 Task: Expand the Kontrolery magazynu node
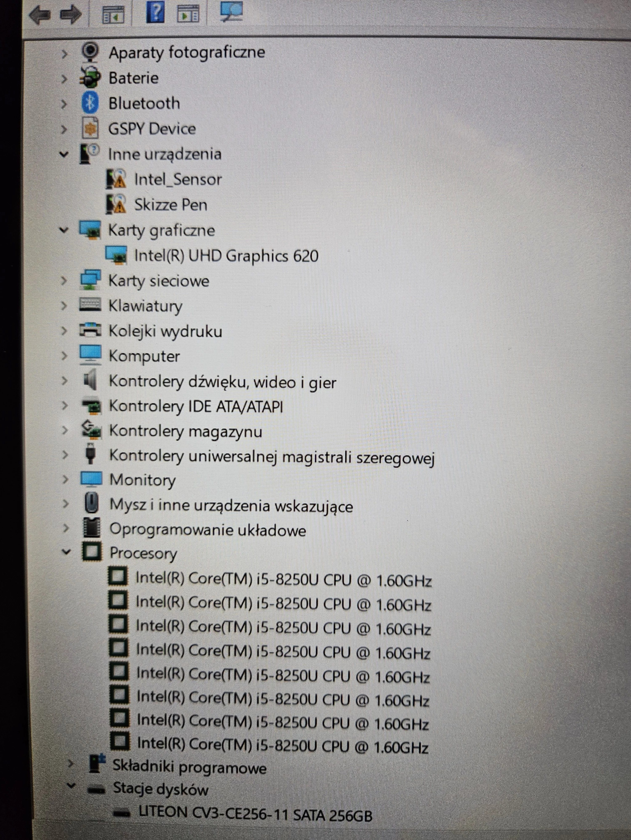click(x=65, y=431)
